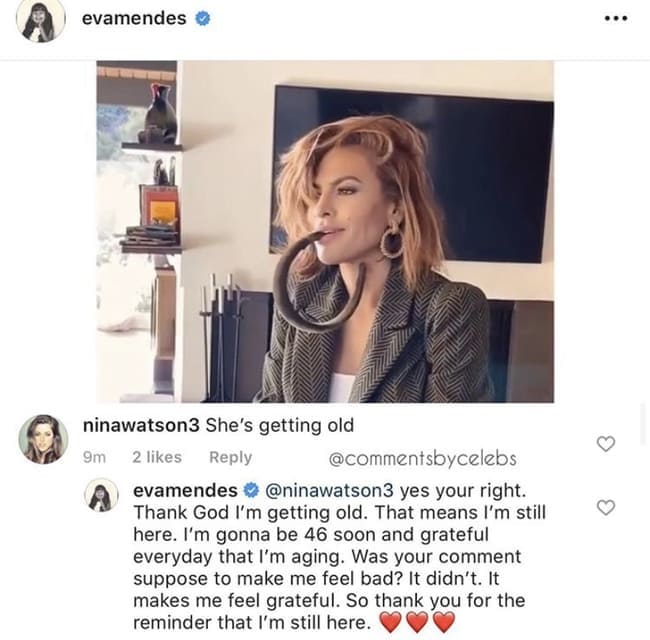Click the @commentsbycelebs watermark text

pyautogui.click(x=423, y=458)
